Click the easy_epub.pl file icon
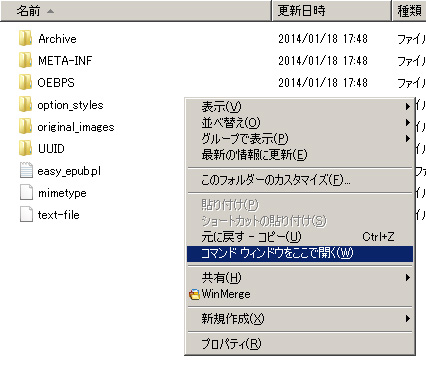426x373 pixels. tap(26, 170)
